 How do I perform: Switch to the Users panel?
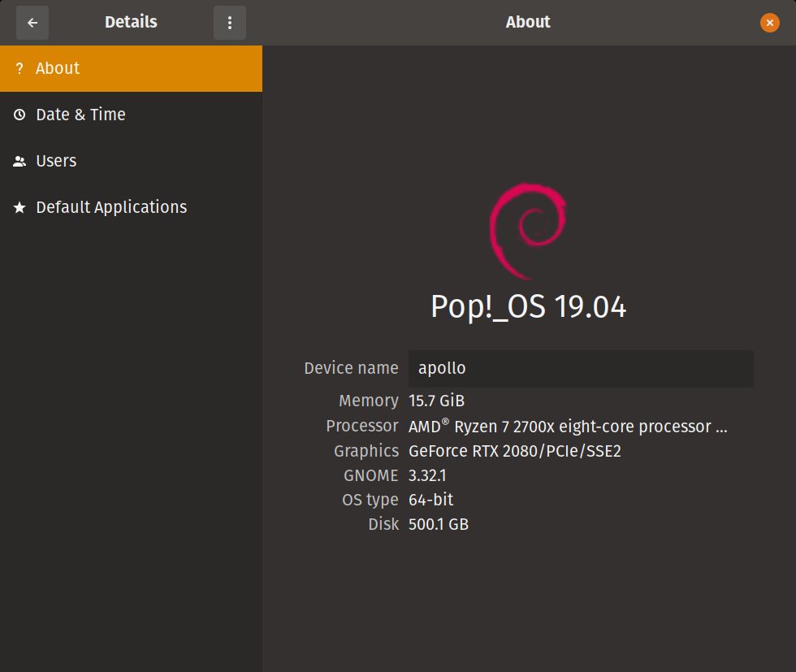pos(56,161)
